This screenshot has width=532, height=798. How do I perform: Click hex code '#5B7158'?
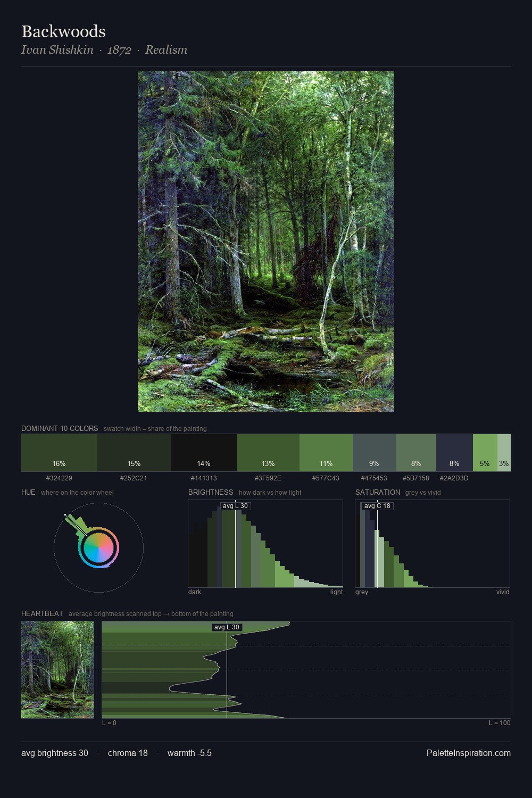pos(415,478)
